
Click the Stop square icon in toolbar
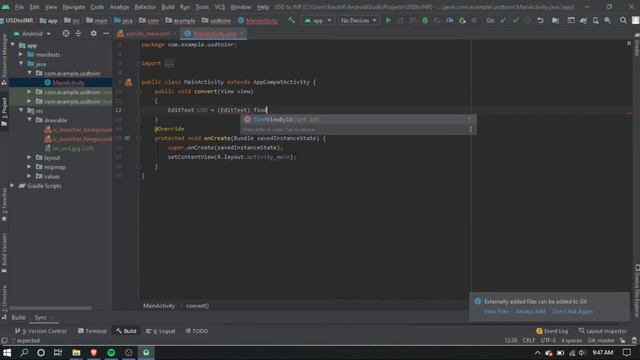coord(474,20)
